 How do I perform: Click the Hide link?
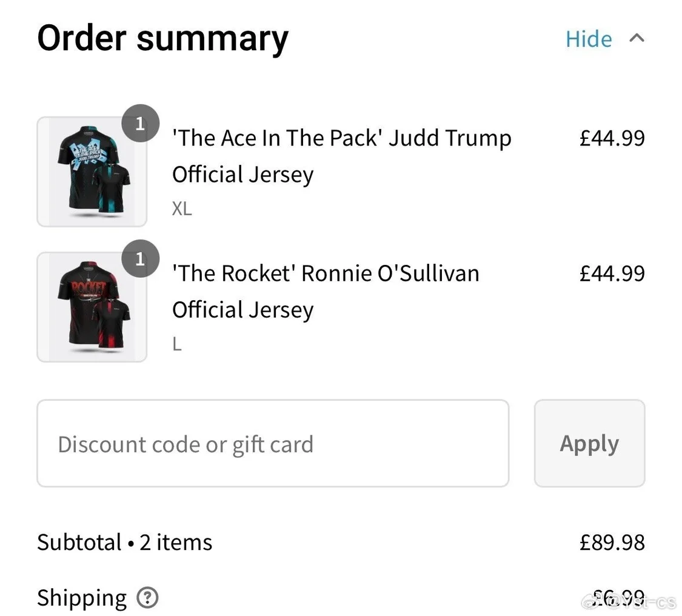[x=588, y=39]
